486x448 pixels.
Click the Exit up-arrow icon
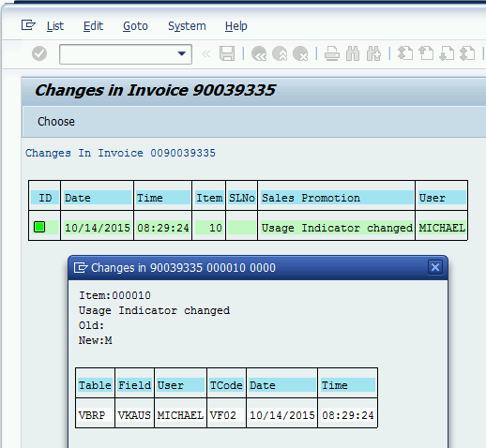coord(280,53)
